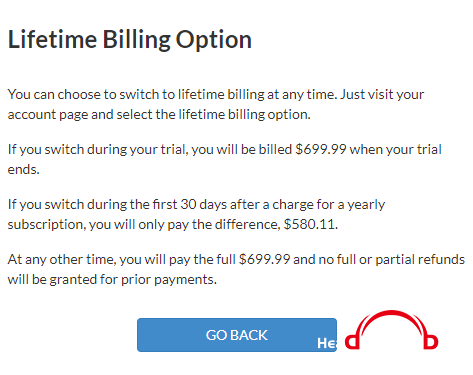Viewport: 473px width, 375px height.
Task: Click the paragraph starting "At any other time"
Action: coord(236,269)
